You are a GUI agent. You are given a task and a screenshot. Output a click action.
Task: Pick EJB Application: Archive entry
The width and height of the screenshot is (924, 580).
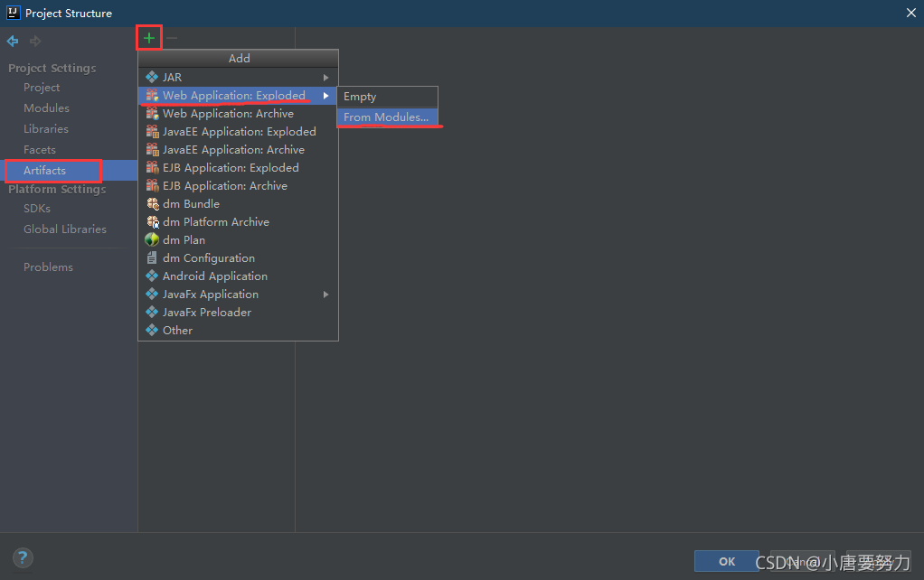pyautogui.click(x=238, y=185)
